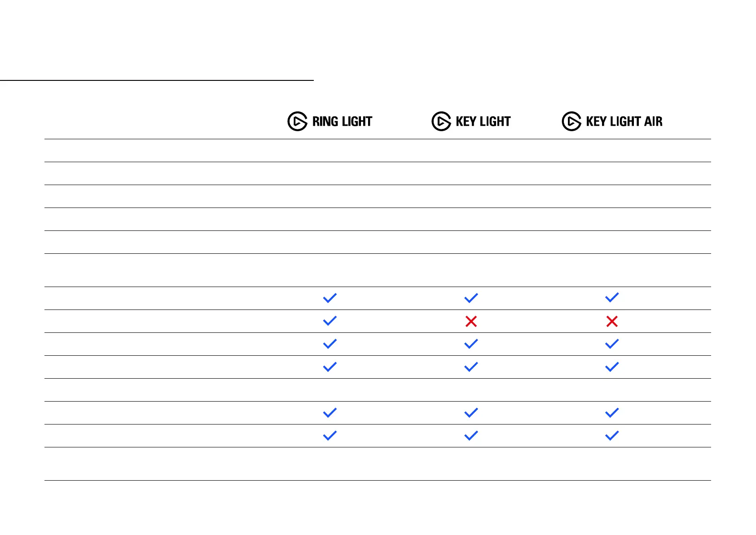Click the topmost checkmark under Key Light
This screenshot has height=535, width=756.
coord(471,298)
